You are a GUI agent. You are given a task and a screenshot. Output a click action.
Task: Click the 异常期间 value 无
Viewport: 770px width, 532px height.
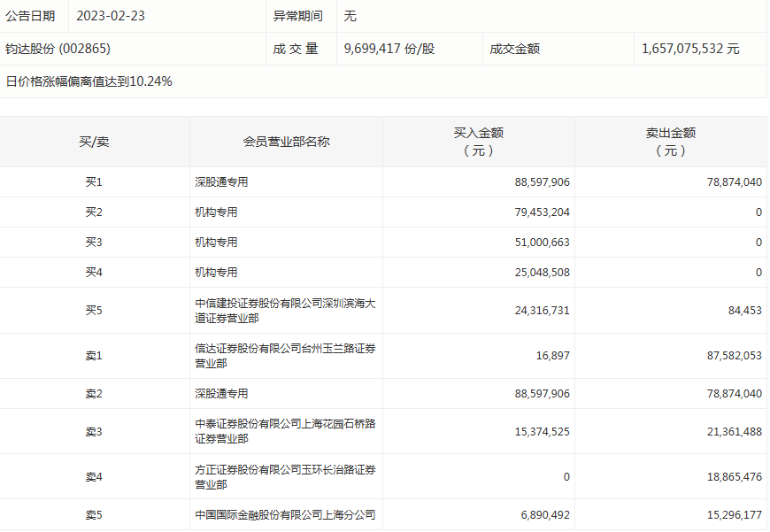pyautogui.click(x=350, y=16)
